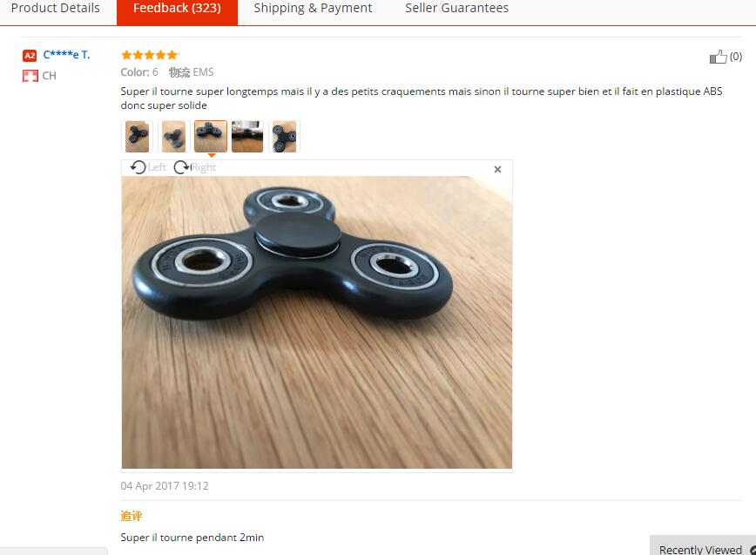Click the five-star rating icons

[x=150, y=55]
